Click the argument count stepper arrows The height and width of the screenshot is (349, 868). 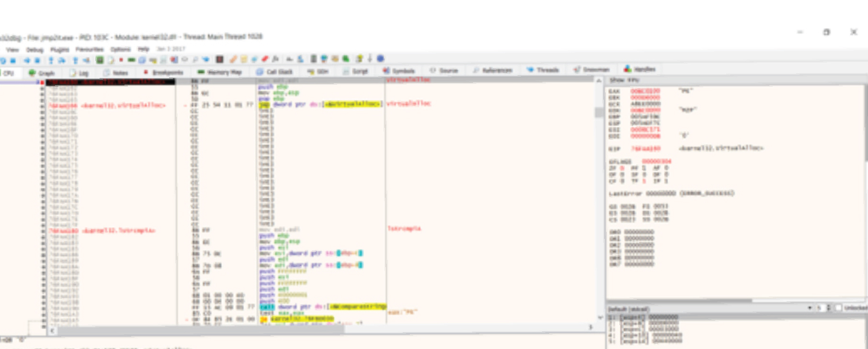coord(829,308)
